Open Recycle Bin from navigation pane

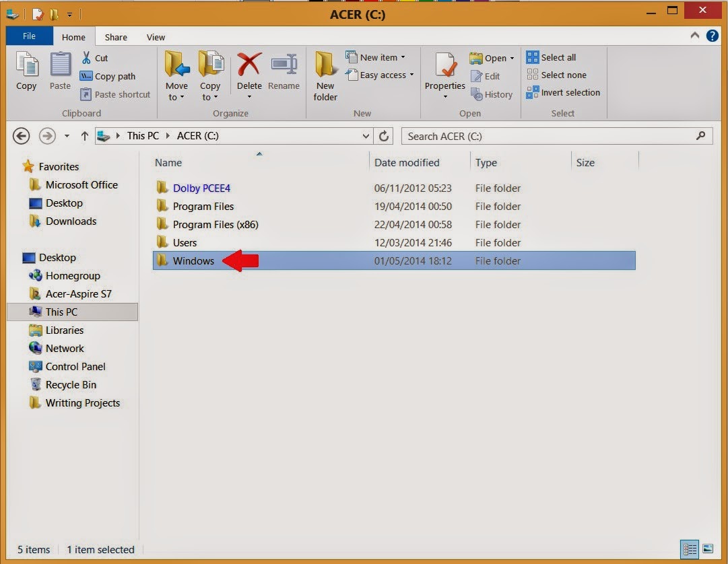63,384
